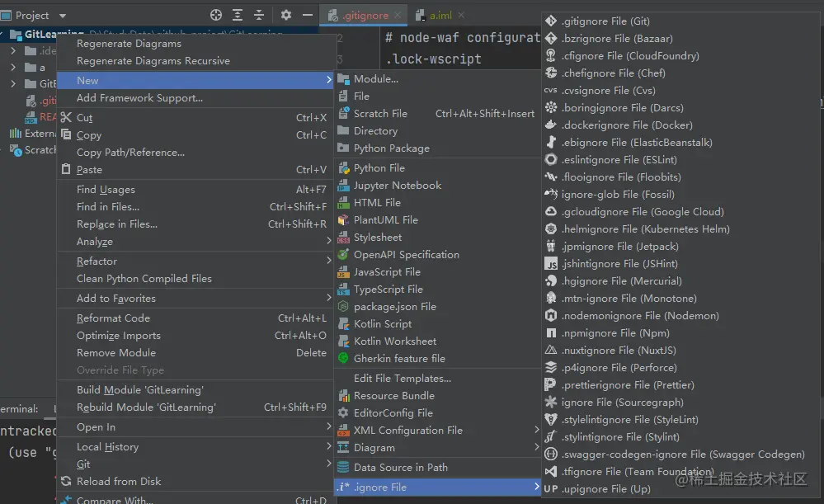Choose Regenerate Diagrams Recursive
The image size is (824, 504).
click(x=195, y=61)
